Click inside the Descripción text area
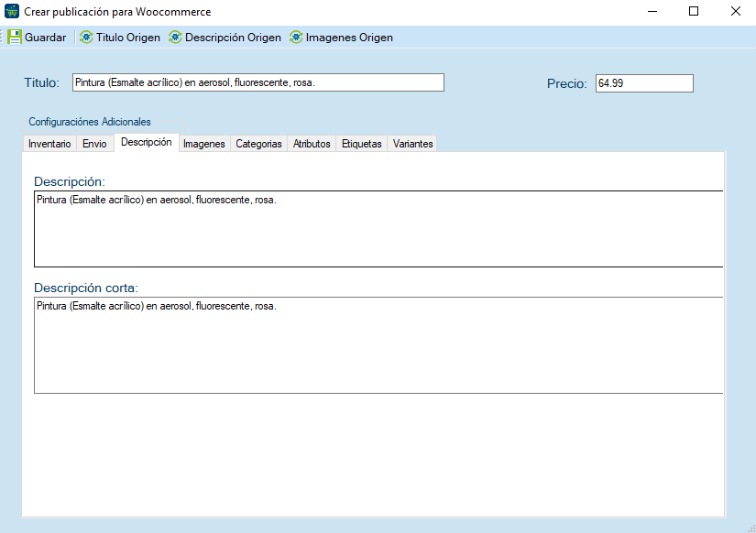 tap(378, 229)
